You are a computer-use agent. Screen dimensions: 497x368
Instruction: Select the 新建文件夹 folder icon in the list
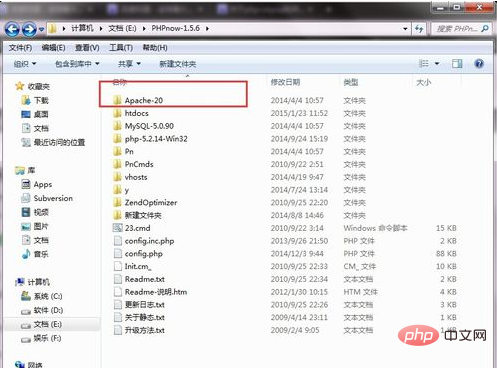117,215
